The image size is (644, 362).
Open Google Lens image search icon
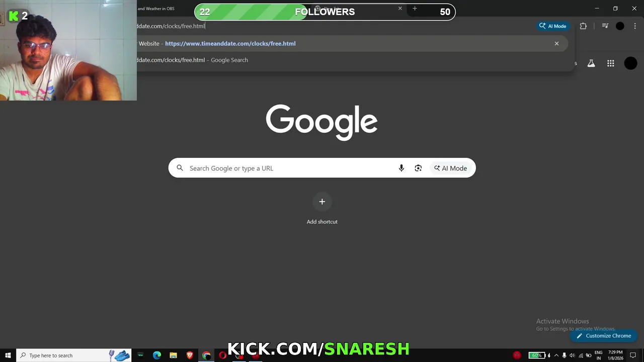(x=418, y=168)
